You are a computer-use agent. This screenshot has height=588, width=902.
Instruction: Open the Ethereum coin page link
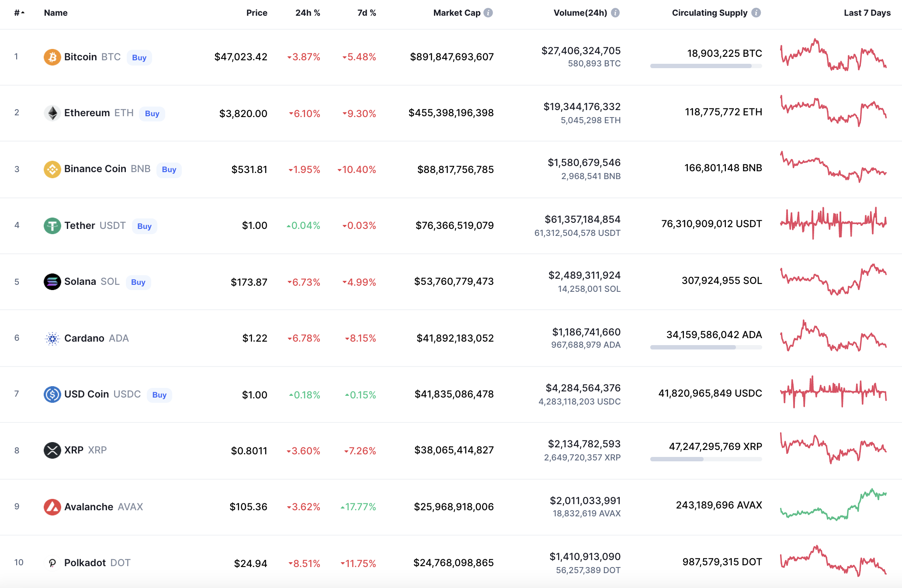(x=87, y=113)
